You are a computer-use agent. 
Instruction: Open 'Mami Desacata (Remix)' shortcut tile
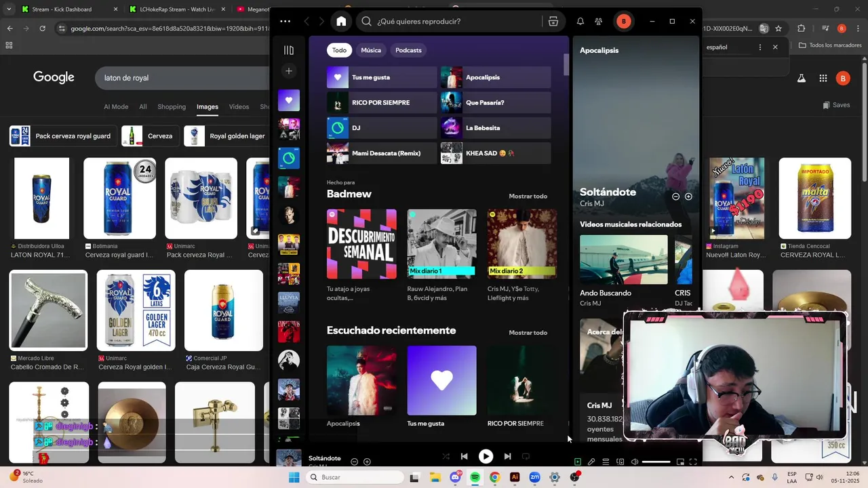pyautogui.click(x=382, y=153)
